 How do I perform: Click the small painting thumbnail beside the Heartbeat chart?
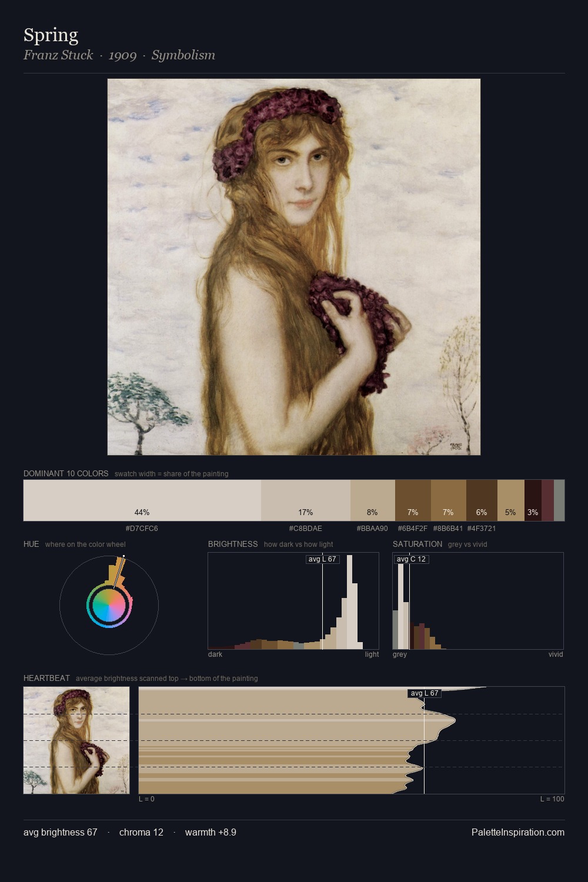76,740
